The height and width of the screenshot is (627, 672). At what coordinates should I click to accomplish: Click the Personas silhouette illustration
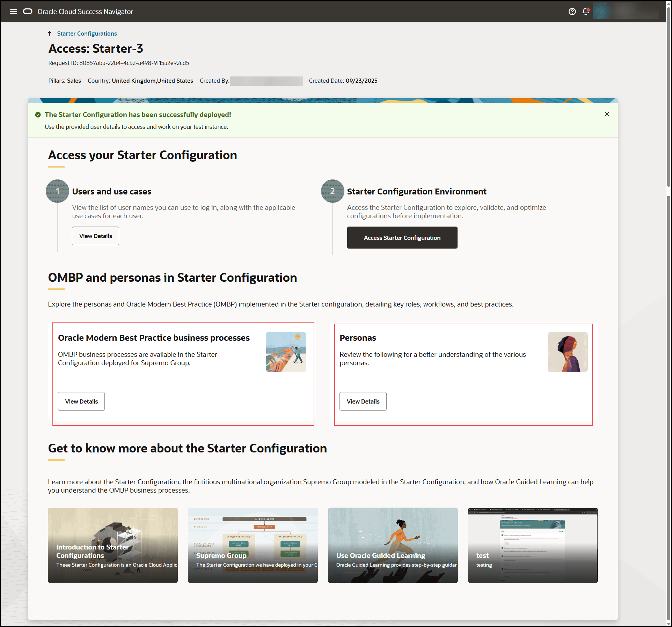(568, 352)
